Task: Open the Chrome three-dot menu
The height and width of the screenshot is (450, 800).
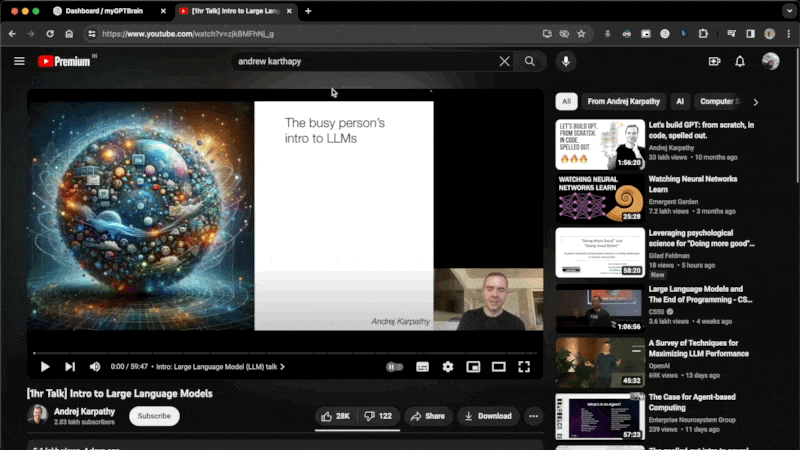Action: 789,34
